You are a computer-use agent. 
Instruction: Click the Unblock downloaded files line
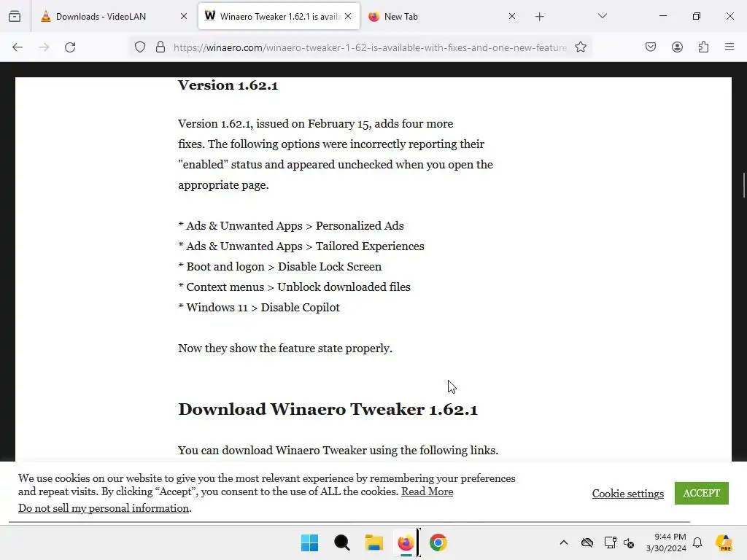click(x=295, y=287)
